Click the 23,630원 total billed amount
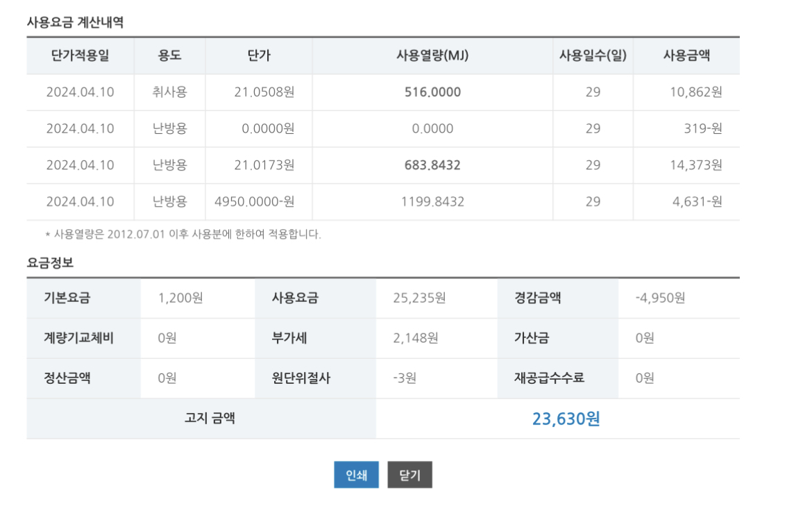The image size is (812, 506). [x=566, y=419]
